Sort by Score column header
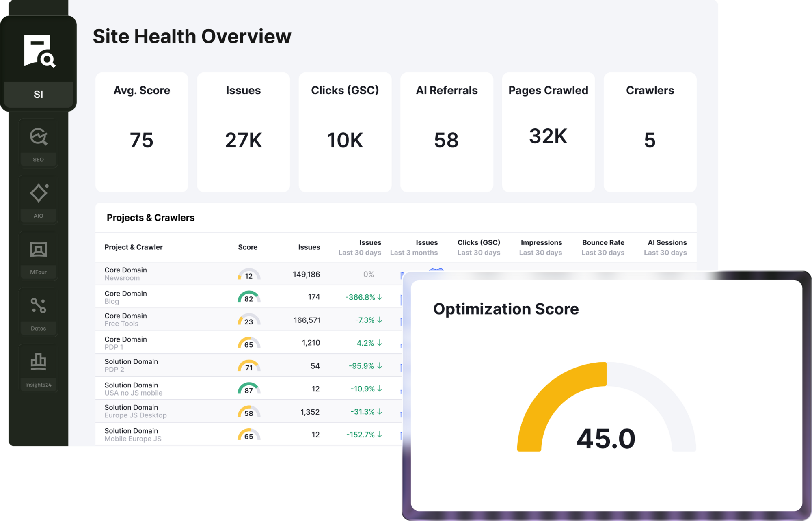Image resolution: width=812 pixels, height=521 pixels. (248, 247)
